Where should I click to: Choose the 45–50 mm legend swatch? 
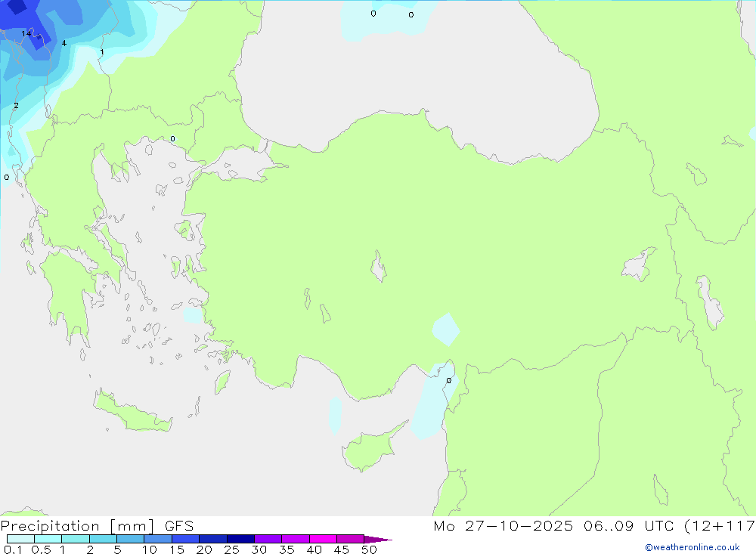point(350,539)
